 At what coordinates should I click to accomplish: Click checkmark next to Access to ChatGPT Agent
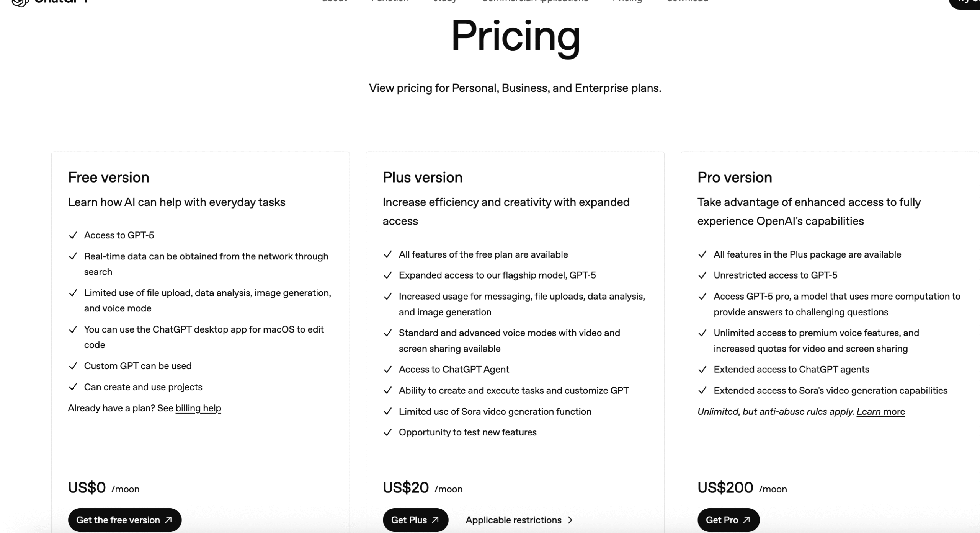pos(387,369)
